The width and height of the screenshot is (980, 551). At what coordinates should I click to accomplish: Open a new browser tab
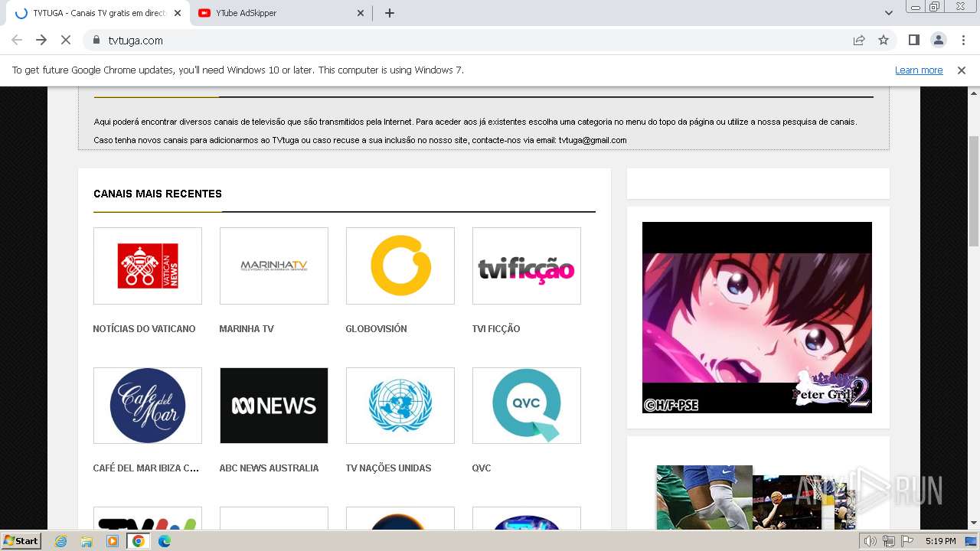[390, 13]
